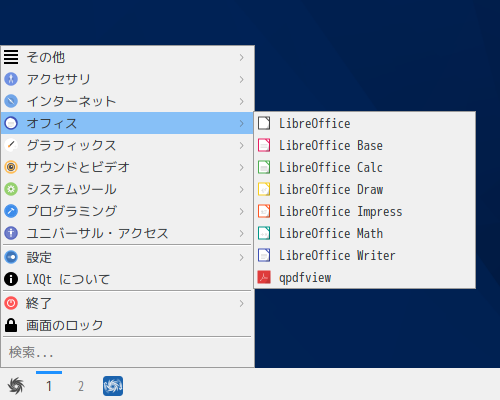This screenshot has width=500, height=400.
Task: Launch LibreOffice Impress from submenu
Action: [365, 211]
